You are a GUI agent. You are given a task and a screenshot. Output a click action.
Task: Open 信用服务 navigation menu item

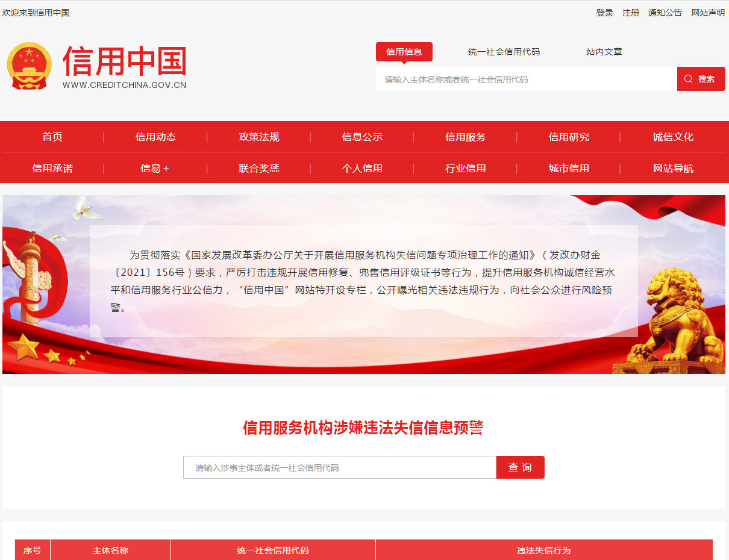coord(465,137)
